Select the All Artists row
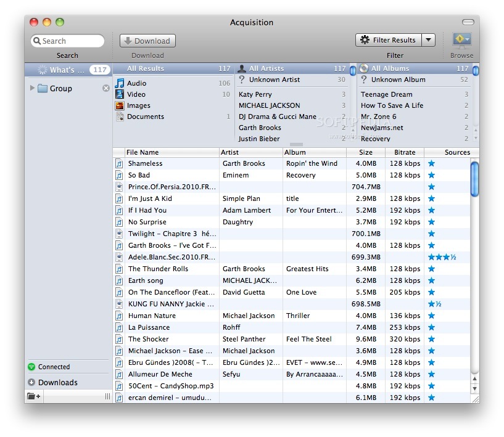504x437 pixels. click(292, 68)
